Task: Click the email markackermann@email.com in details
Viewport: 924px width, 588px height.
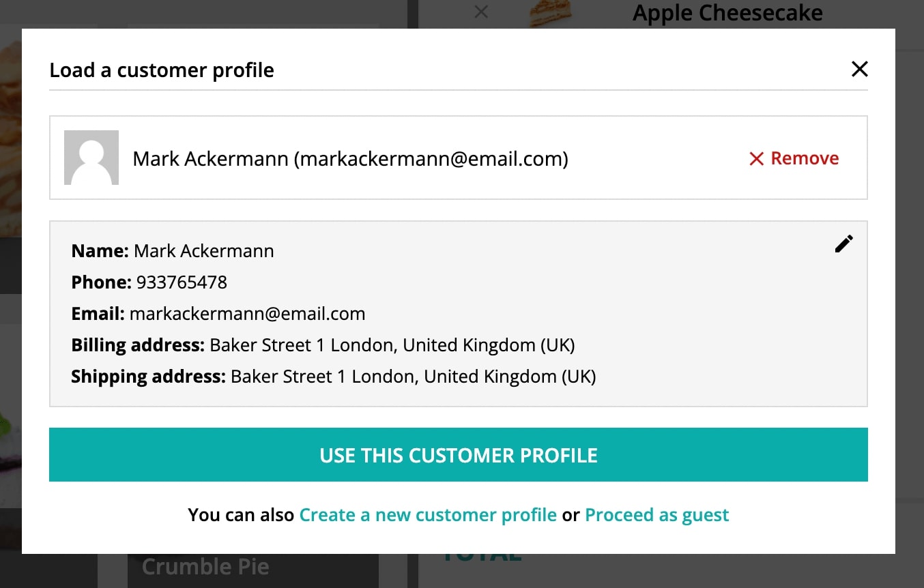Action: (x=247, y=314)
